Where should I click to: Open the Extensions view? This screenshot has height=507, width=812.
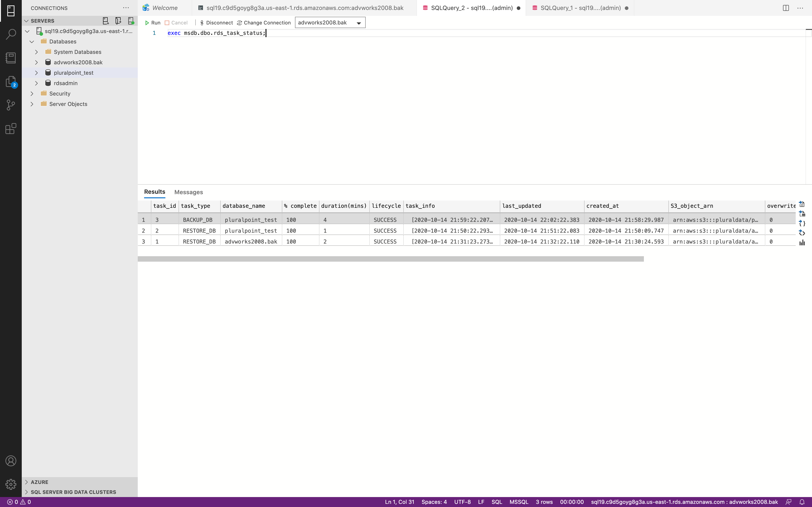click(11, 129)
